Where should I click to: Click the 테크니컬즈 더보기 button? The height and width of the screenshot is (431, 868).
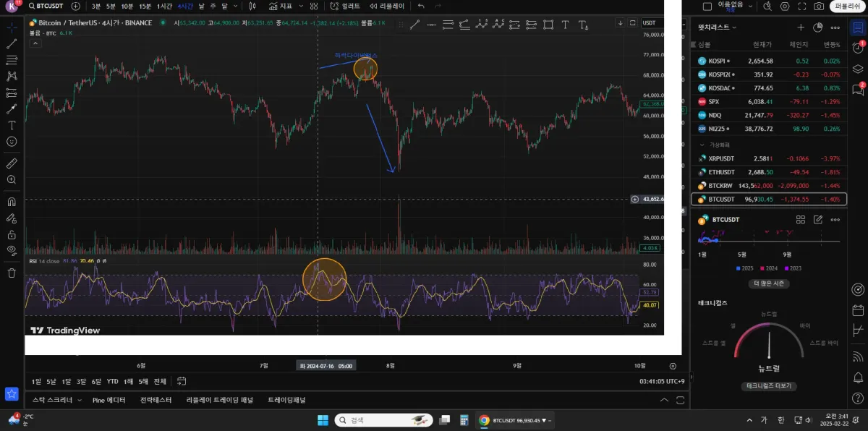coord(770,386)
